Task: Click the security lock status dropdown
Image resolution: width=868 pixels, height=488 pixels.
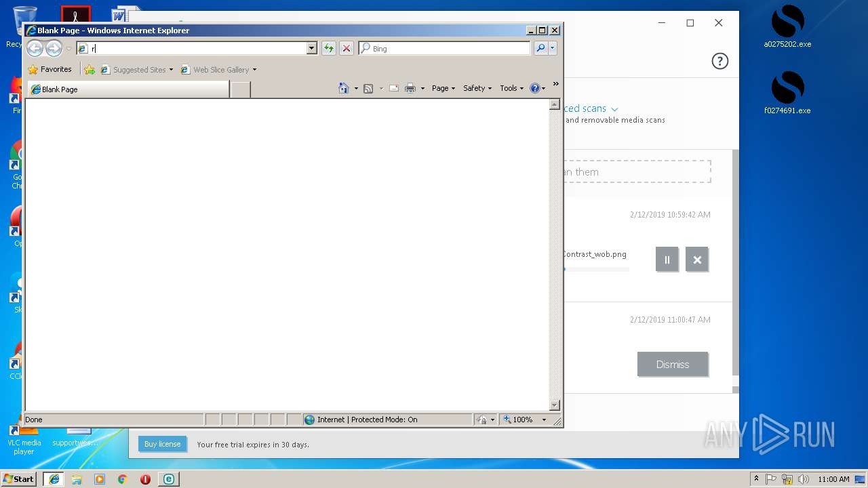Action: pyautogui.click(x=486, y=420)
